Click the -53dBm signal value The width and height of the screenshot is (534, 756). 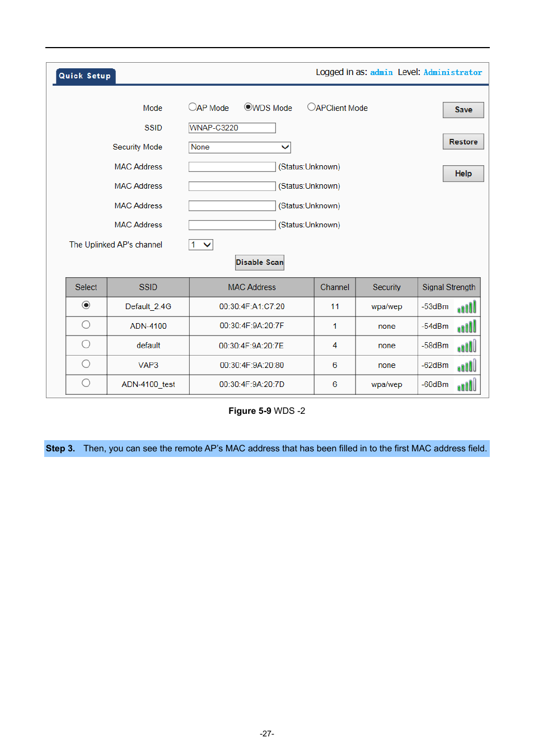[435, 307]
